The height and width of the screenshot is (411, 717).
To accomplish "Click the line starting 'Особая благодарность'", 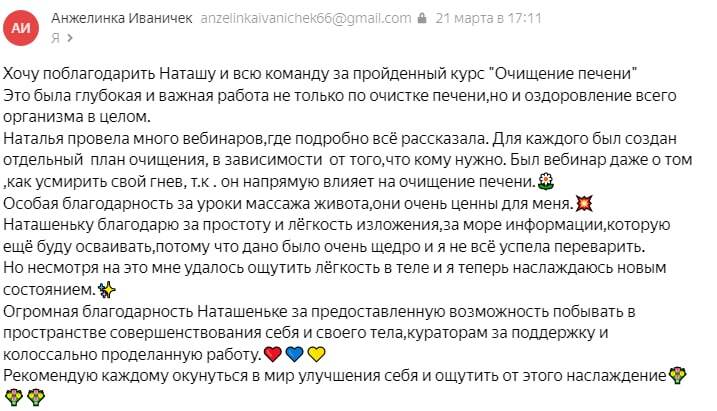I will [298, 203].
